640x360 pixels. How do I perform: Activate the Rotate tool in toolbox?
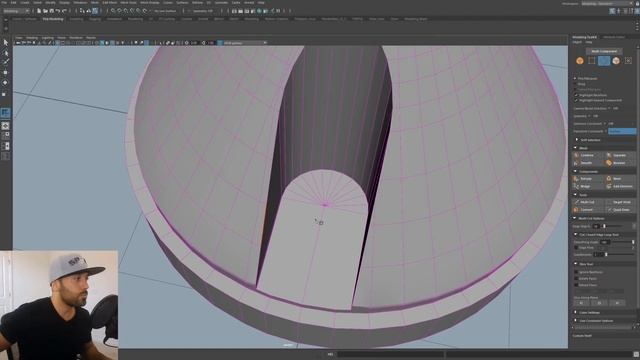[x=5, y=83]
